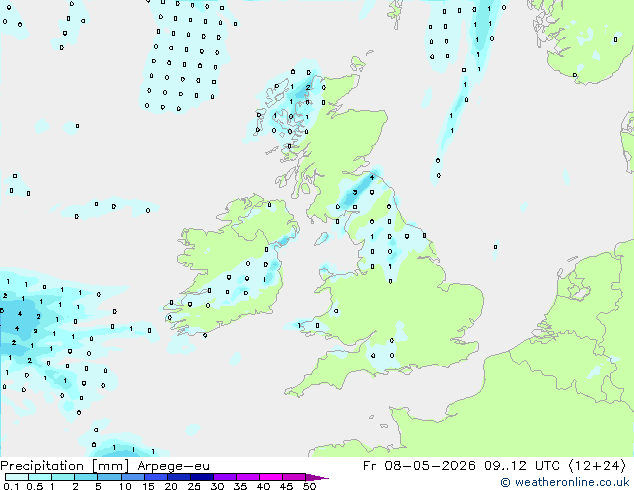Click the date text "Fr 08-05-2026"
Screen dimensions: 634x490
point(419,466)
